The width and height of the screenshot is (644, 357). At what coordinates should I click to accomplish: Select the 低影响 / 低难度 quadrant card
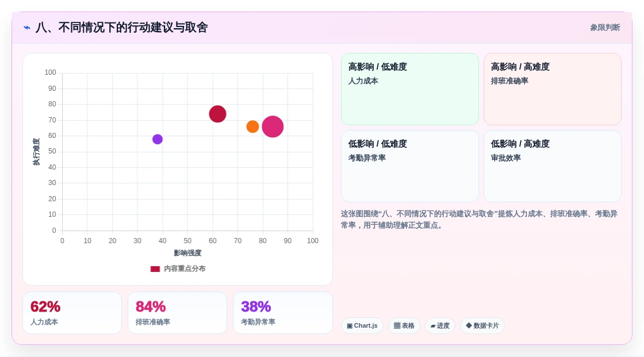(x=410, y=166)
